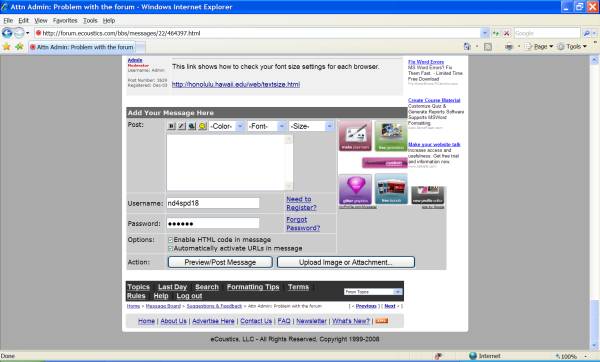Click the blue 'free layouts' ad thumbnail
The image size is (600, 362).
click(391, 189)
